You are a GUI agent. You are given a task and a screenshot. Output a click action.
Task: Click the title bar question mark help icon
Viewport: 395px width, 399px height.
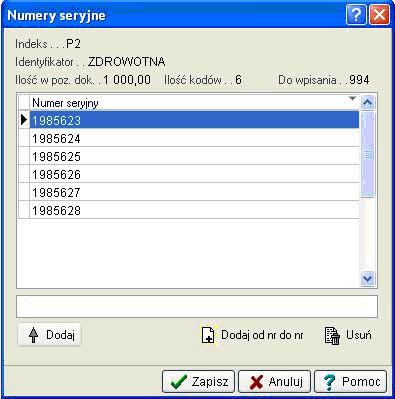(x=356, y=15)
